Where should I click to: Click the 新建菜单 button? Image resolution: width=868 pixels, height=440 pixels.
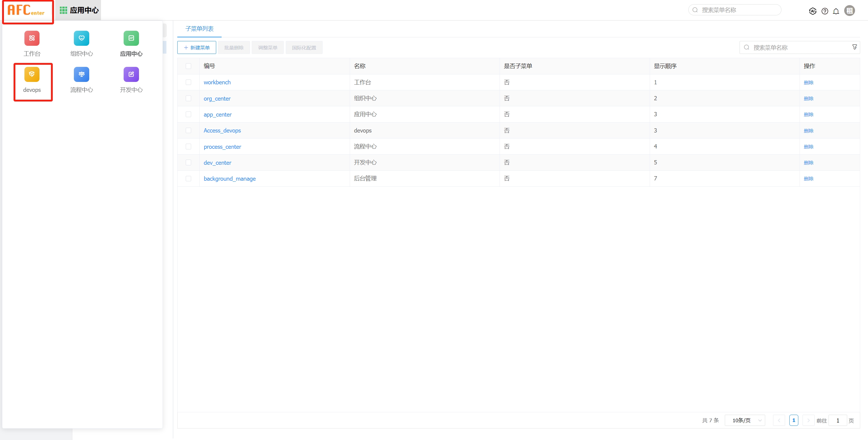(x=197, y=48)
